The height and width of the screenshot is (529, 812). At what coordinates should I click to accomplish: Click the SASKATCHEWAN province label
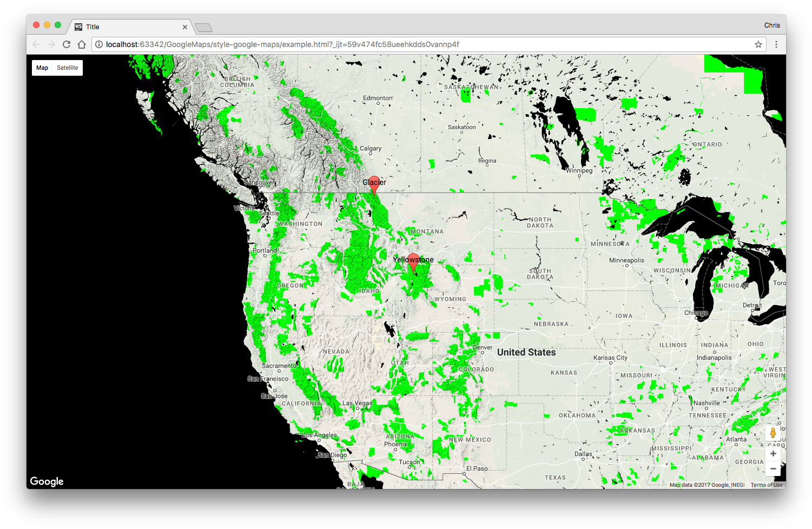click(471, 87)
